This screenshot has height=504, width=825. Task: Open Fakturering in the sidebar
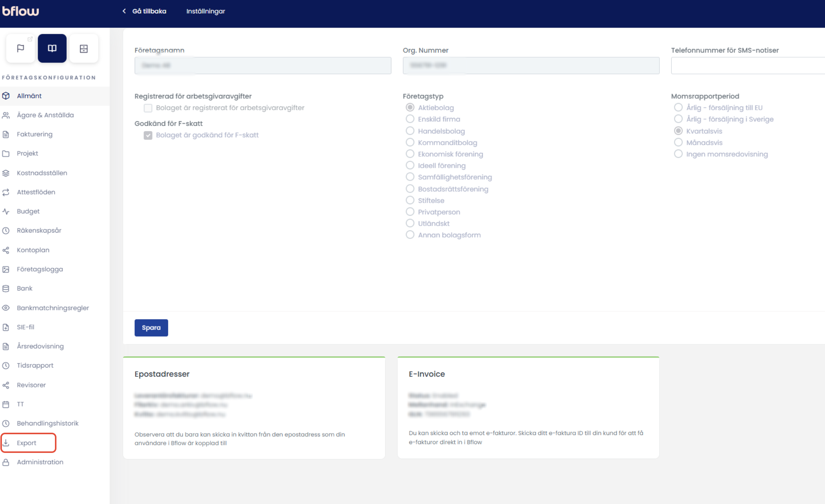(x=35, y=134)
